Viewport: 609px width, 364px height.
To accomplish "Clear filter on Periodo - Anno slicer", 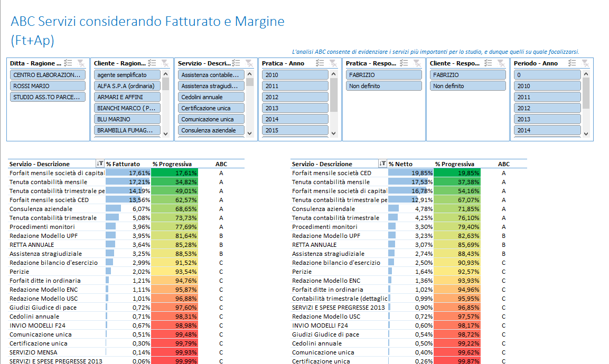I will tap(585, 63).
